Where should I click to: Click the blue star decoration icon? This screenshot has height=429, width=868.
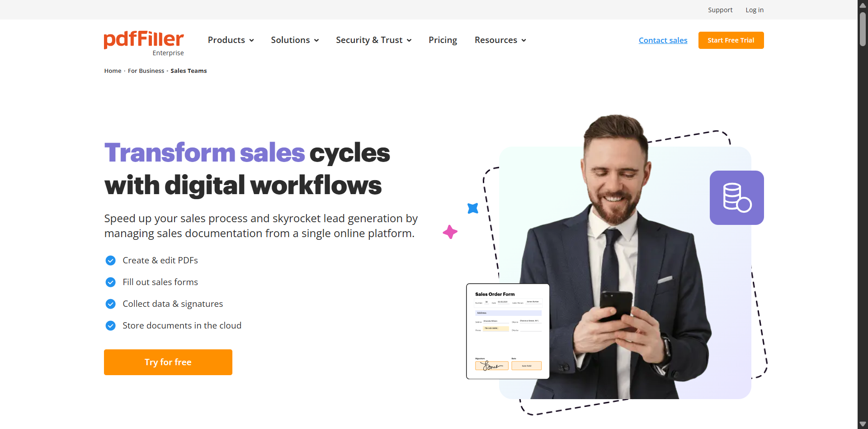473,208
